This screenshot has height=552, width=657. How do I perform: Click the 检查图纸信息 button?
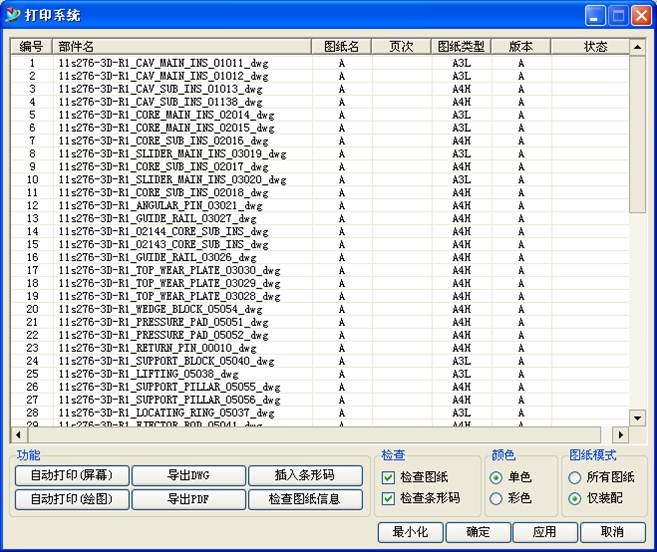click(x=305, y=499)
